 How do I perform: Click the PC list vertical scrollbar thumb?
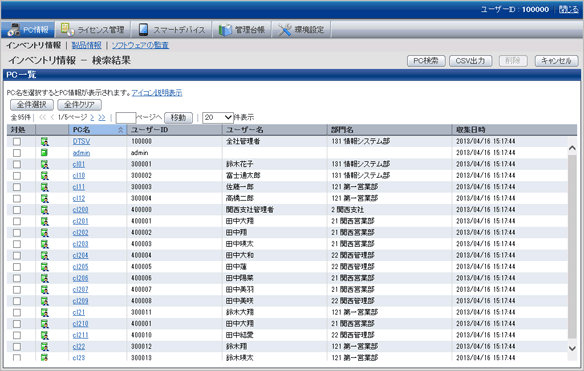(x=572, y=247)
